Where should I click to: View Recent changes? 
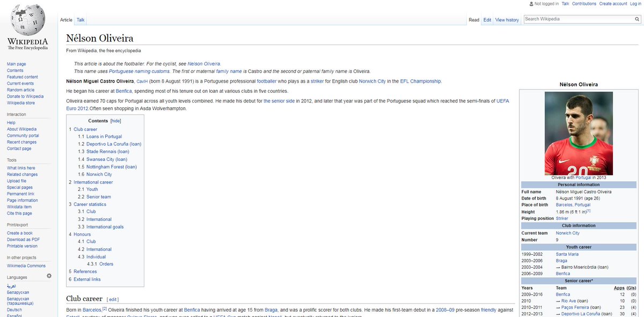point(21,142)
